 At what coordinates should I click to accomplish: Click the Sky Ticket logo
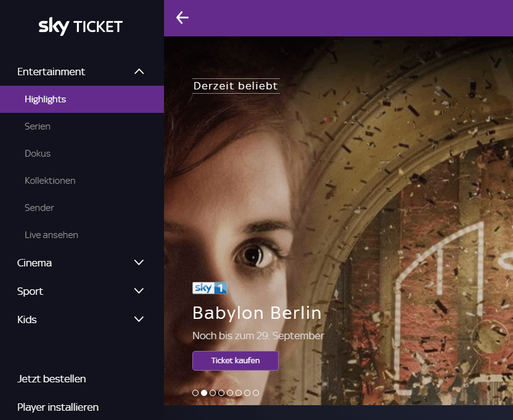pyautogui.click(x=81, y=26)
